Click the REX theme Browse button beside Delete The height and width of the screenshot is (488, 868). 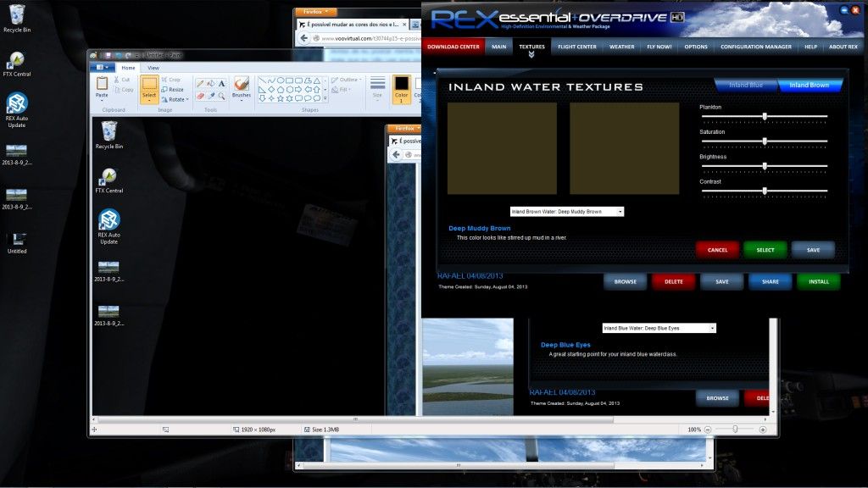625,281
